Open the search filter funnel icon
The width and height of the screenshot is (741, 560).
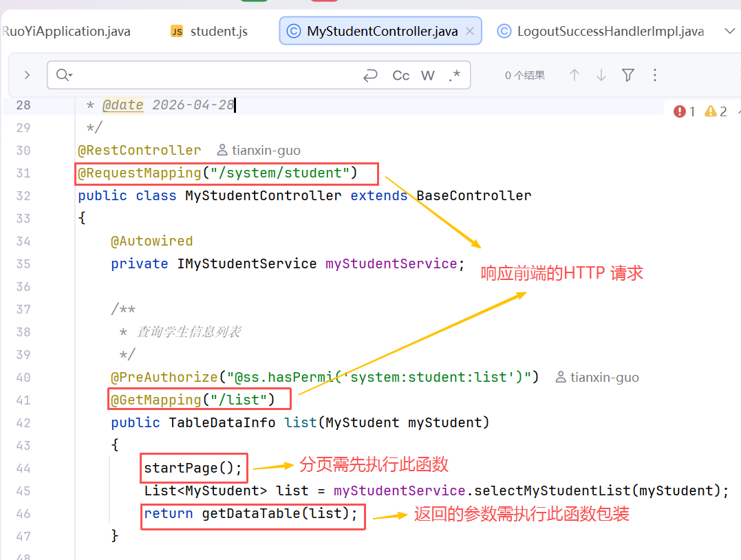[x=628, y=75]
